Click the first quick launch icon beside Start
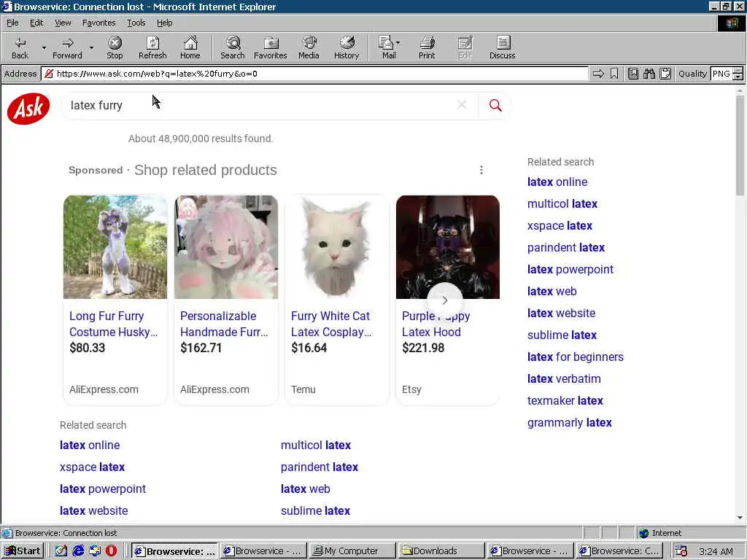Image resolution: width=747 pixels, height=560 pixels. tap(61, 551)
